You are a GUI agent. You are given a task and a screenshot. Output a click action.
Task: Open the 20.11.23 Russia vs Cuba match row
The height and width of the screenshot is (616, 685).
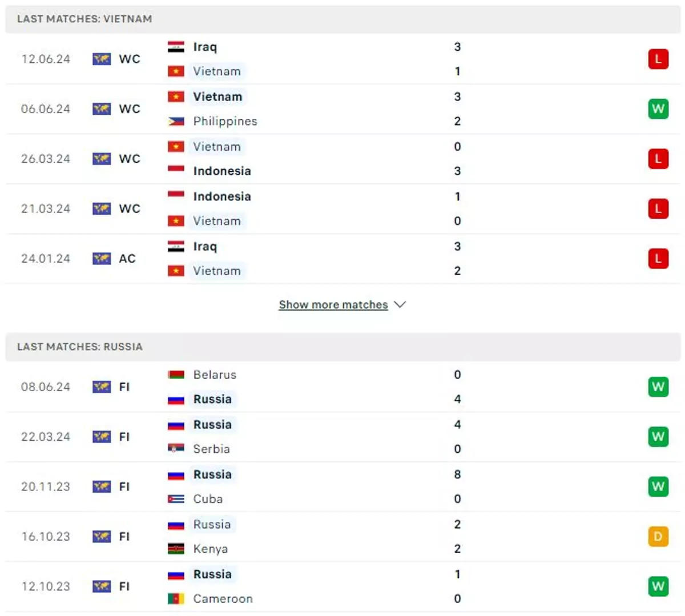coord(342,486)
